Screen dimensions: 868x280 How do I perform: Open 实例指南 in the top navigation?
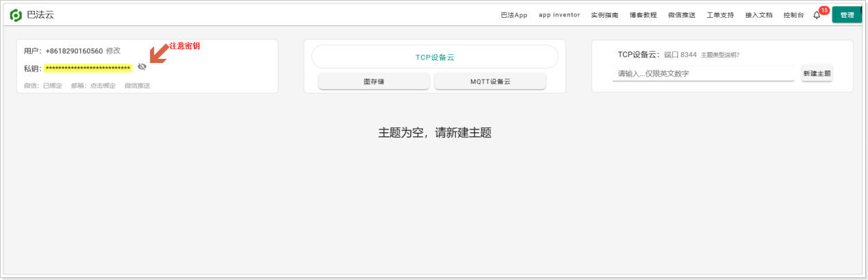[x=604, y=15]
